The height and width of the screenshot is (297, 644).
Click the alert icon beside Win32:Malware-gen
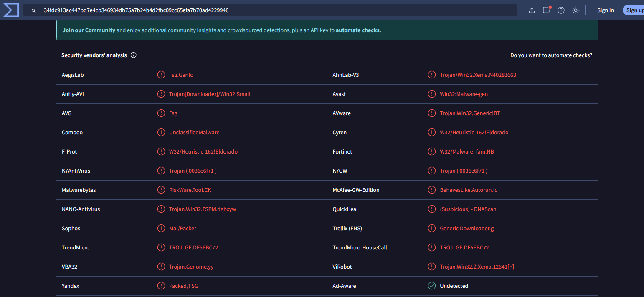click(432, 94)
